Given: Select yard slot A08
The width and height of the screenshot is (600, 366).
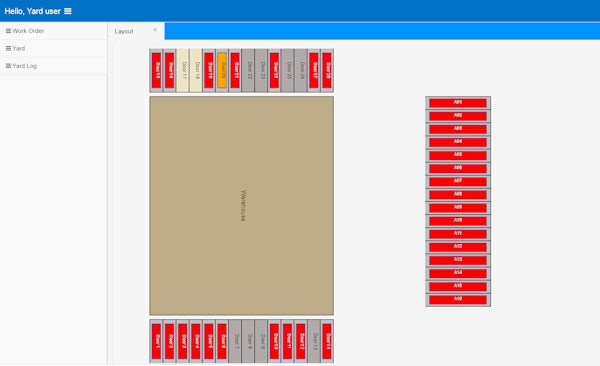Looking at the screenshot, I should [458, 195].
